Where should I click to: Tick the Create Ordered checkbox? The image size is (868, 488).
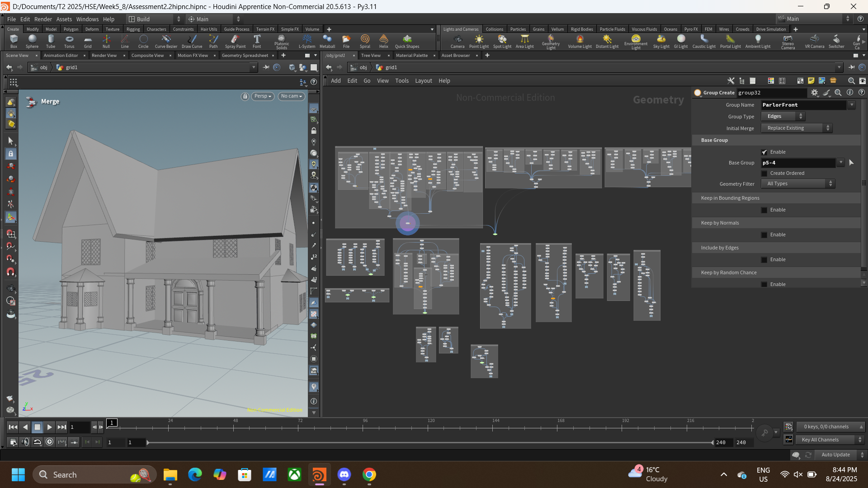tap(764, 174)
